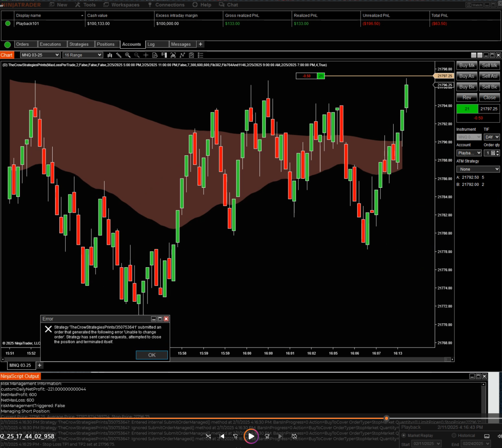
Task: Open the 16 Range interval dropdown
Action: pyautogui.click(x=83, y=55)
